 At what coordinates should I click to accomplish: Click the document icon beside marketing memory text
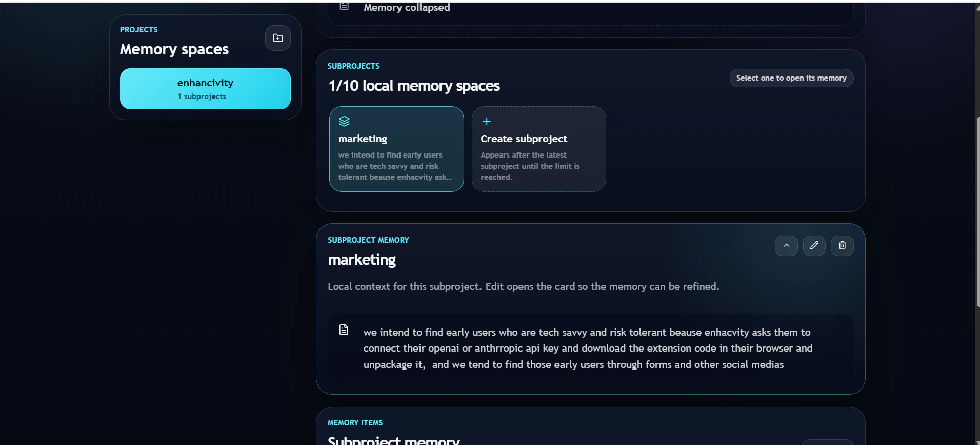344,330
